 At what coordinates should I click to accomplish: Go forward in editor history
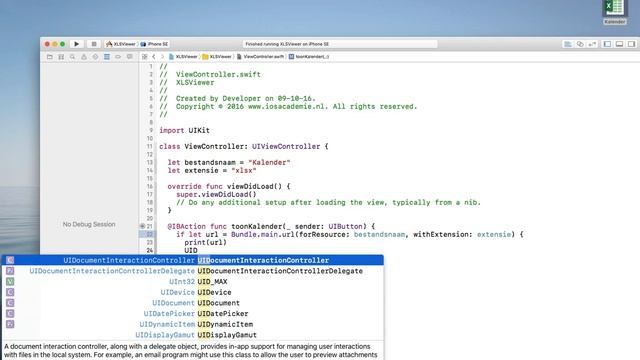(x=162, y=57)
